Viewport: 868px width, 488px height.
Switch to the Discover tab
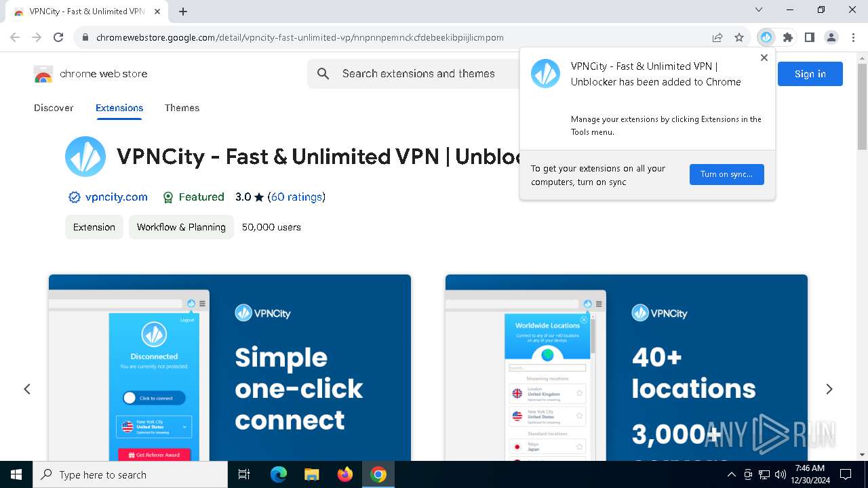(54, 108)
